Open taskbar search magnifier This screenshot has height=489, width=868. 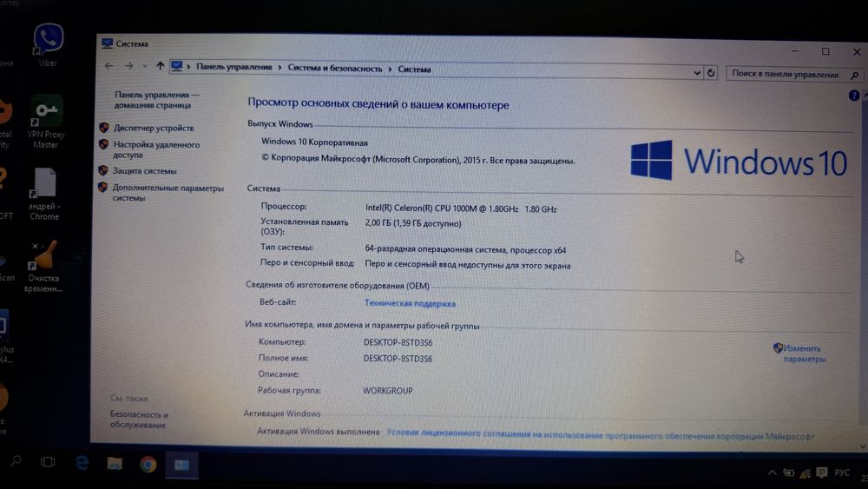point(16,461)
